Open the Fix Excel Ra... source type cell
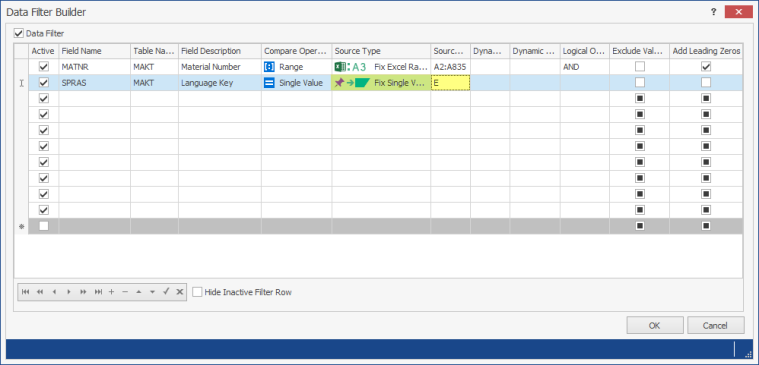The height and width of the screenshot is (365, 759). point(381,67)
